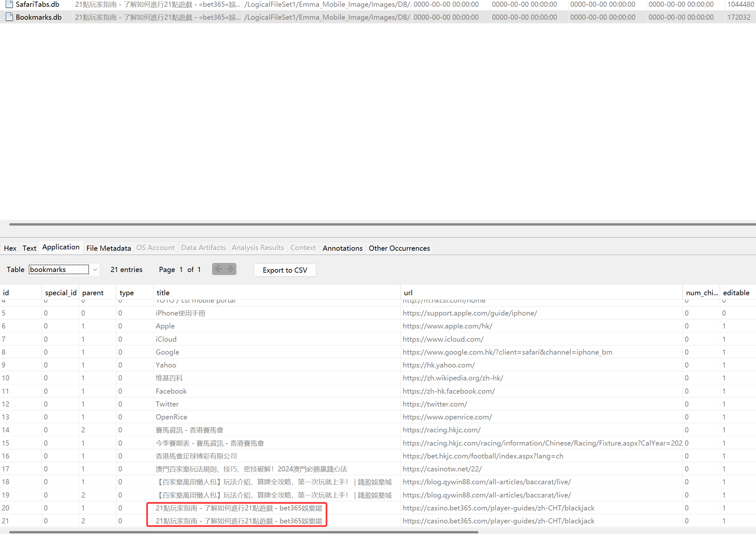
Task: Click the Data Artifacts tab
Action: click(203, 248)
